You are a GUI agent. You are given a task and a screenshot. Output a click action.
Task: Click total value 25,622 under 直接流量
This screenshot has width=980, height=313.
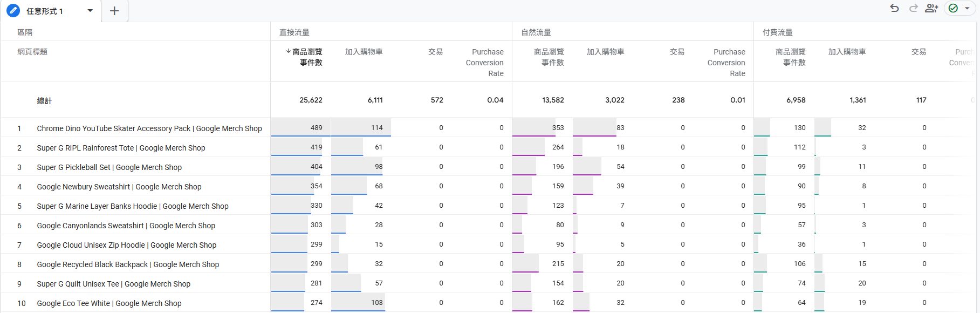point(311,100)
